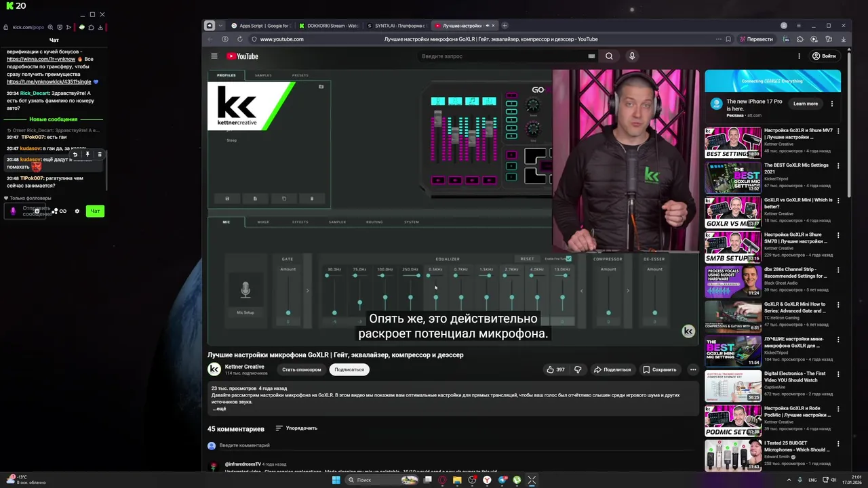
Task: Pin the highlighted kudasov chat message
Action: (87, 155)
